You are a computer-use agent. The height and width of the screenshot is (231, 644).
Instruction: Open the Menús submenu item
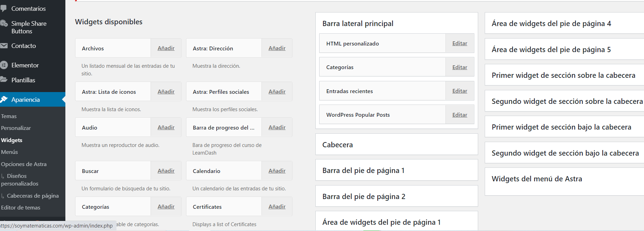coord(9,152)
